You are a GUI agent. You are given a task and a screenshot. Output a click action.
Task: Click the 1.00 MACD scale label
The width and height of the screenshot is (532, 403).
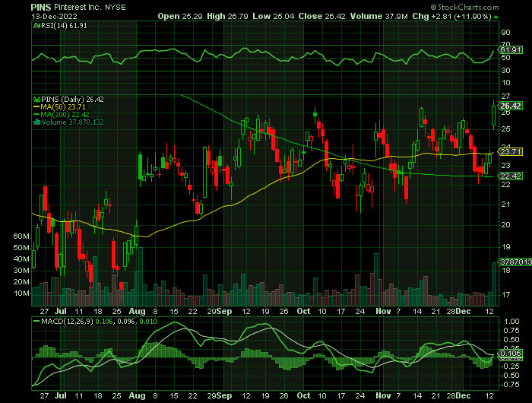click(512, 321)
